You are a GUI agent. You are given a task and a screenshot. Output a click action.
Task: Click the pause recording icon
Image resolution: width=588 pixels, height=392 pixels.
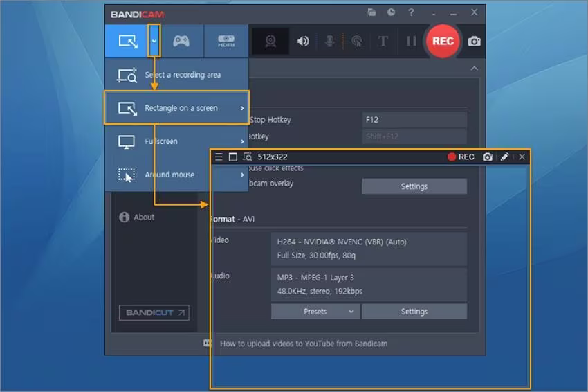(412, 41)
